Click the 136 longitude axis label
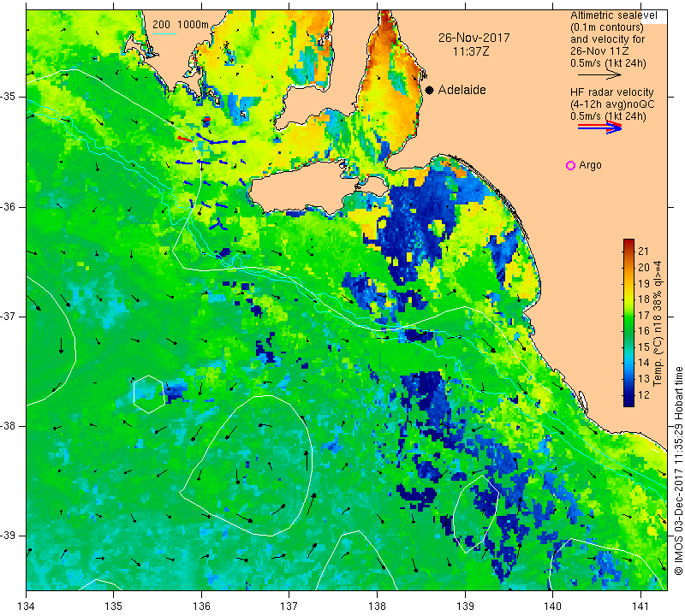This screenshot has width=685, height=616. [201, 606]
